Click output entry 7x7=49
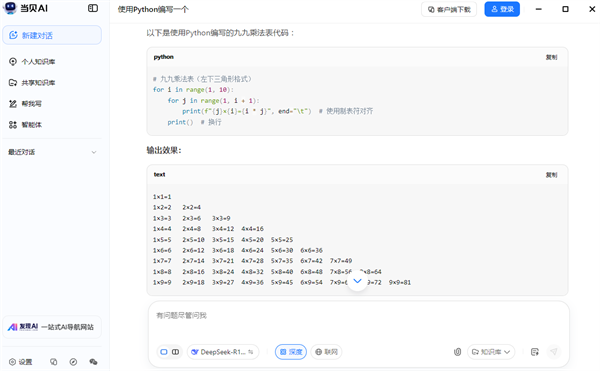This screenshot has height=371, width=600. (341, 261)
